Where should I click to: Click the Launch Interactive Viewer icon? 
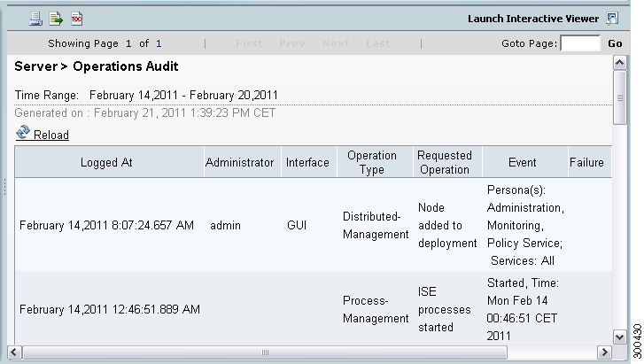coord(612,19)
